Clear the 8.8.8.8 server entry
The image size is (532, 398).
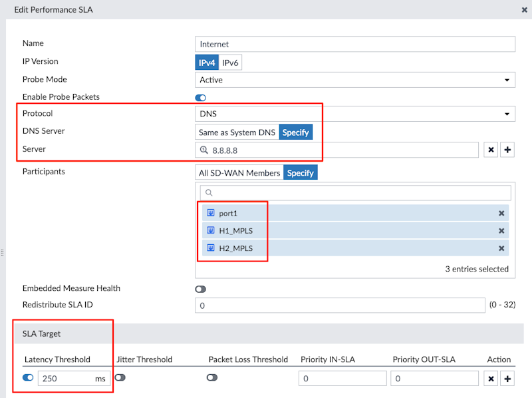(491, 149)
